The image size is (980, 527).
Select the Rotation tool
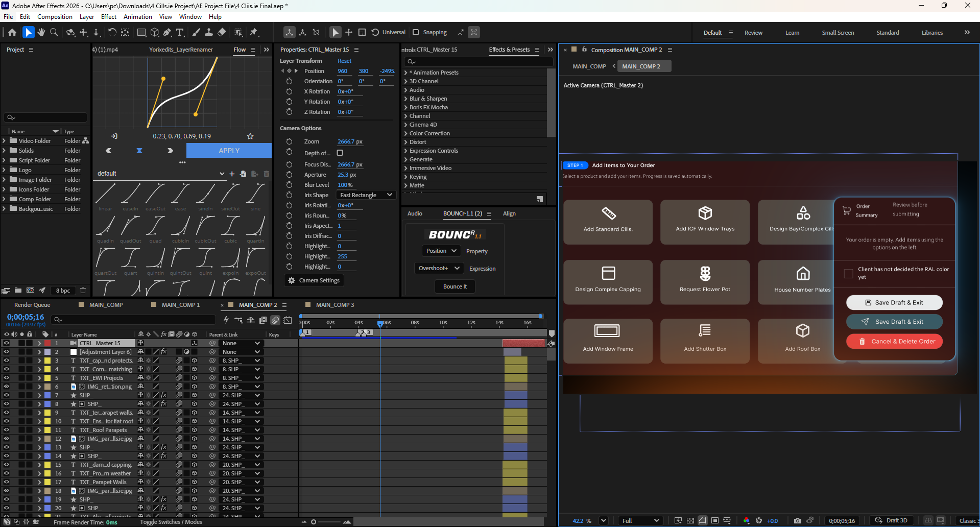tap(112, 33)
